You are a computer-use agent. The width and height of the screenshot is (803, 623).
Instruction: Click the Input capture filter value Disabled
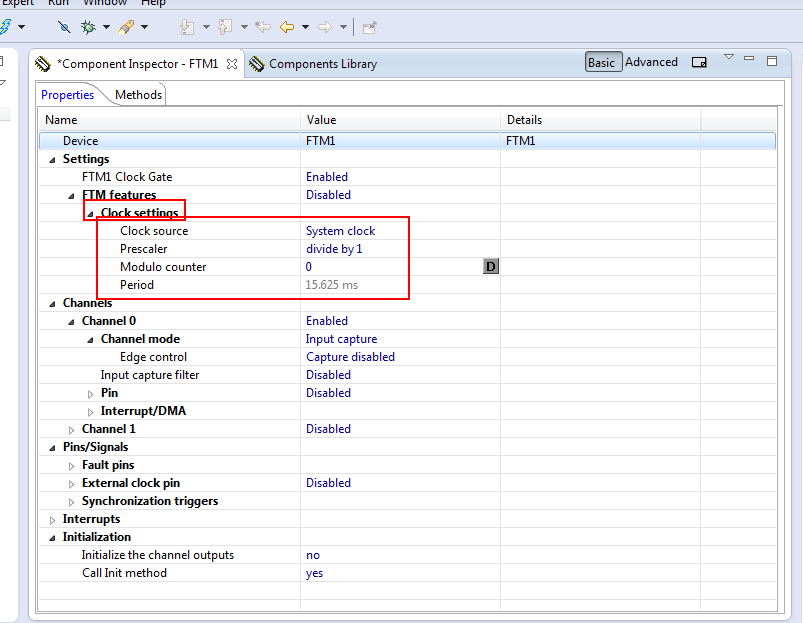tap(328, 375)
